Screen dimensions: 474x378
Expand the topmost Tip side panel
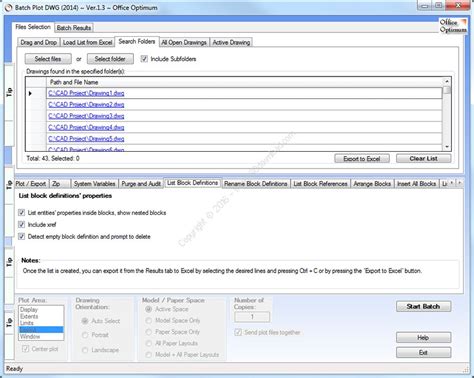[x=9, y=92]
